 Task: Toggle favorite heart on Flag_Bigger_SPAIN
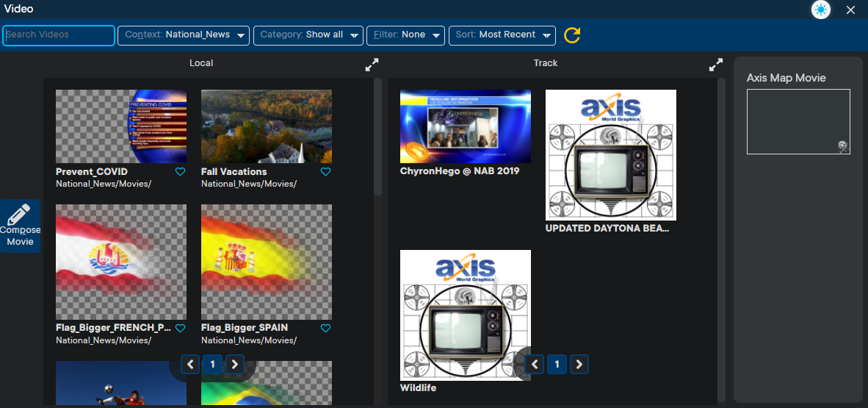click(326, 328)
